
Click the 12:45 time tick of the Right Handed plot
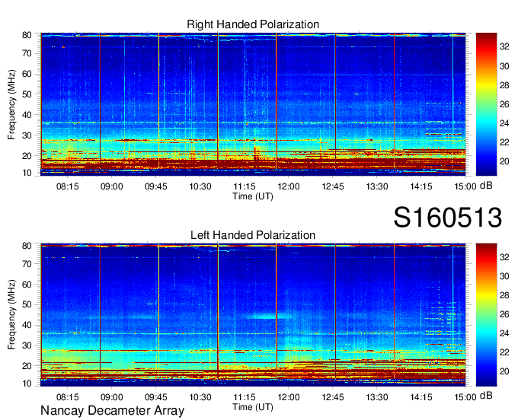(333, 186)
